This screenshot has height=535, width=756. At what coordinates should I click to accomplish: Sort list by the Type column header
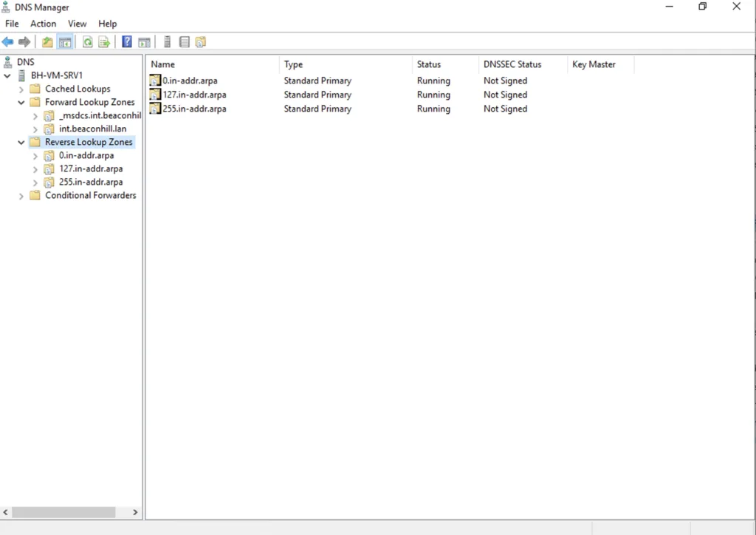click(346, 64)
